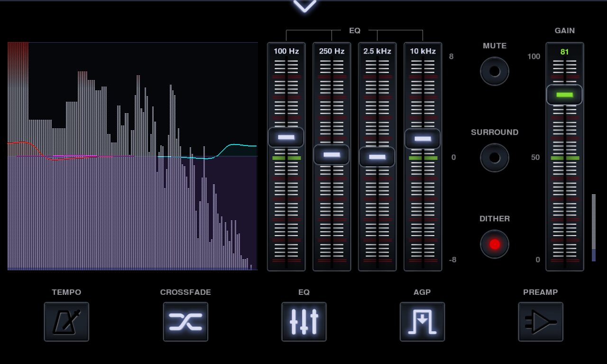The width and height of the screenshot is (607, 364).
Task: Click the output level meter bar
Action: (594, 227)
